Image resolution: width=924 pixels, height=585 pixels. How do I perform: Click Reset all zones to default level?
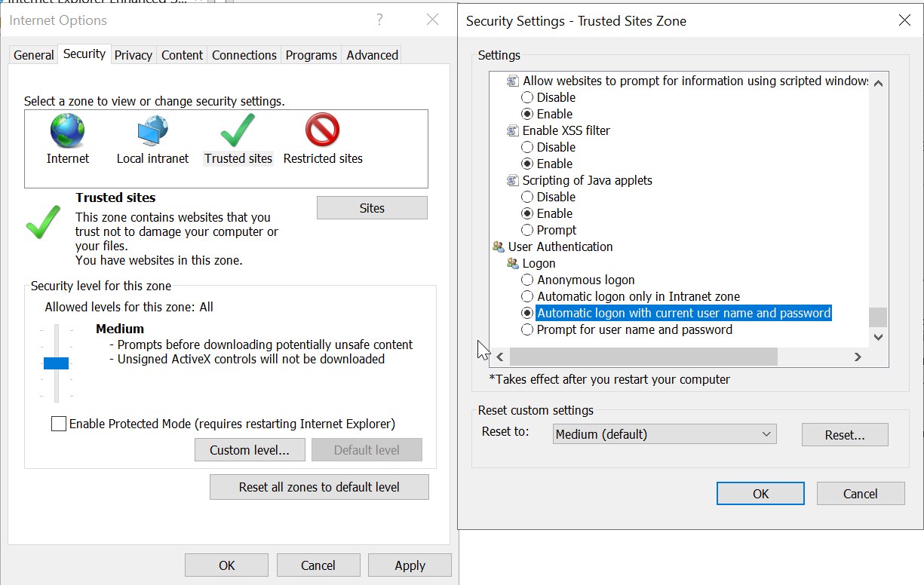[x=319, y=487]
